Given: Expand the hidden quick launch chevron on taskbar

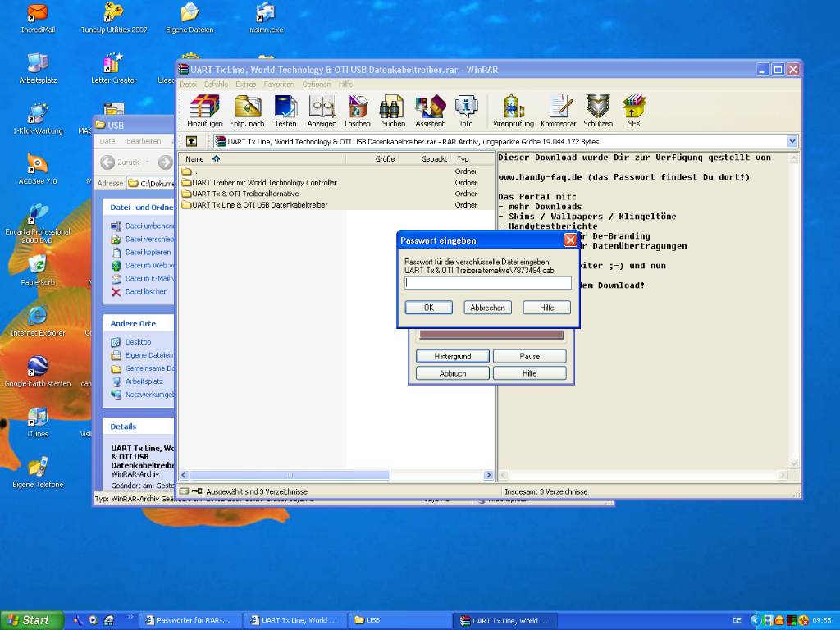Looking at the screenshot, I should 130,618.
